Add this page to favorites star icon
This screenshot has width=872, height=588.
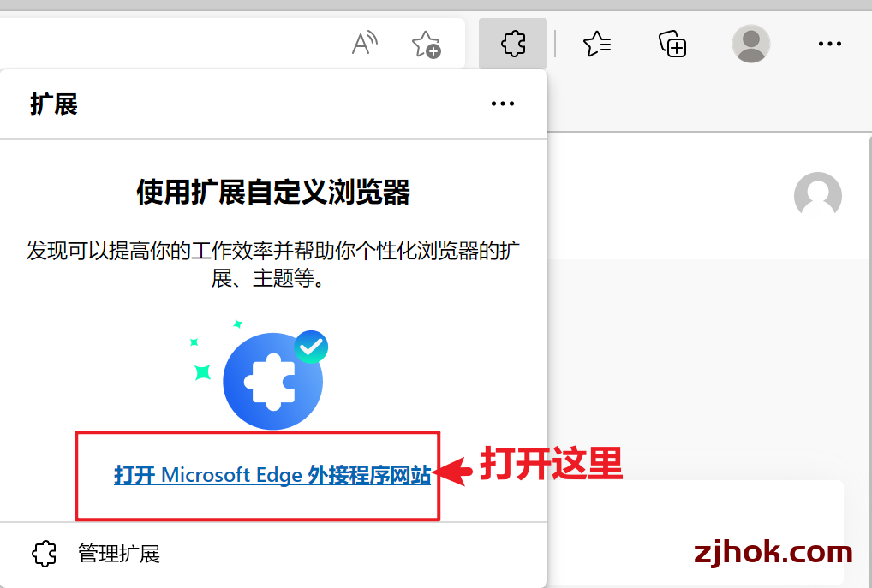pos(426,44)
